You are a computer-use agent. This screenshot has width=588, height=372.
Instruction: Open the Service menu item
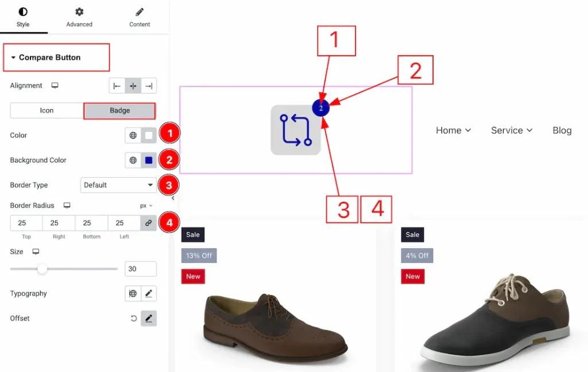(507, 131)
